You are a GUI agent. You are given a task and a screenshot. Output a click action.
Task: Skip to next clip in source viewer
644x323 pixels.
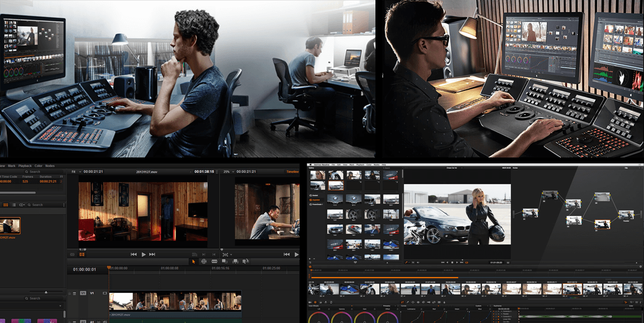153,254
